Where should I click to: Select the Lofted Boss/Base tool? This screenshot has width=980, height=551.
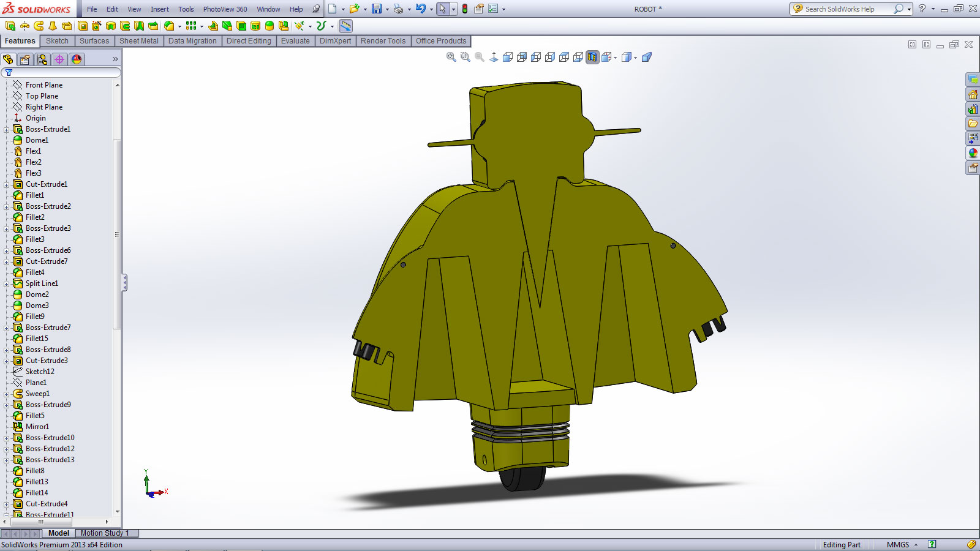tap(53, 26)
